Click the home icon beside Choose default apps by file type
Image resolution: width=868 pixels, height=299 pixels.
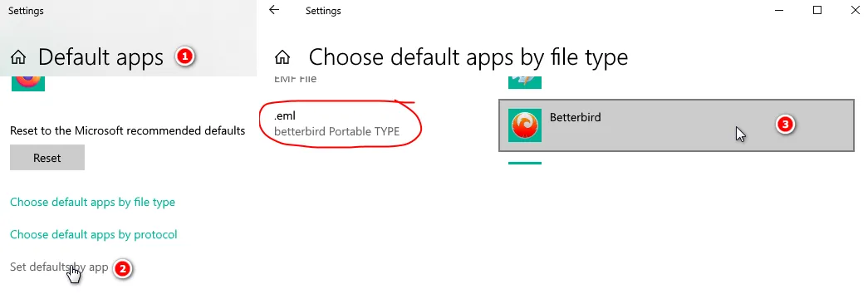[283, 57]
